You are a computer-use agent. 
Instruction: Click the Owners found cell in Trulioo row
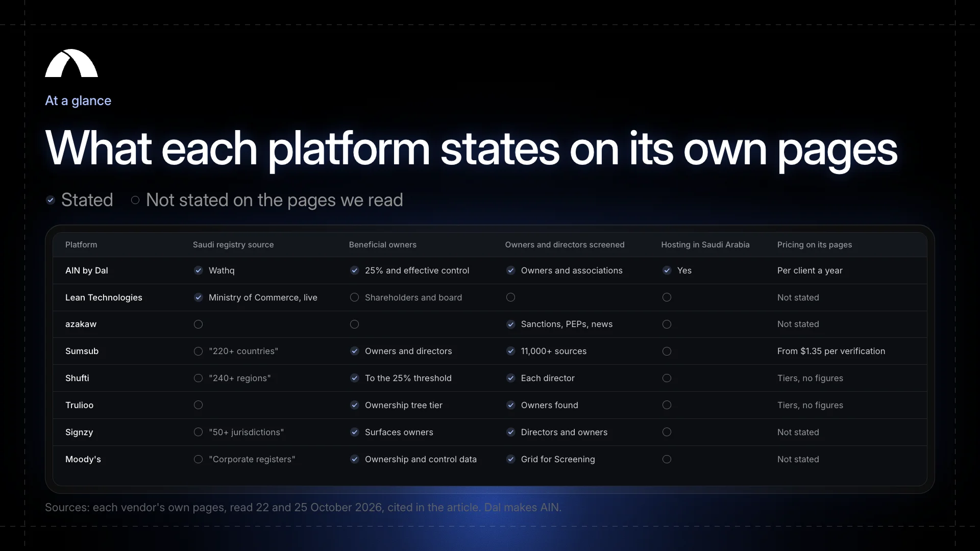pos(550,405)
